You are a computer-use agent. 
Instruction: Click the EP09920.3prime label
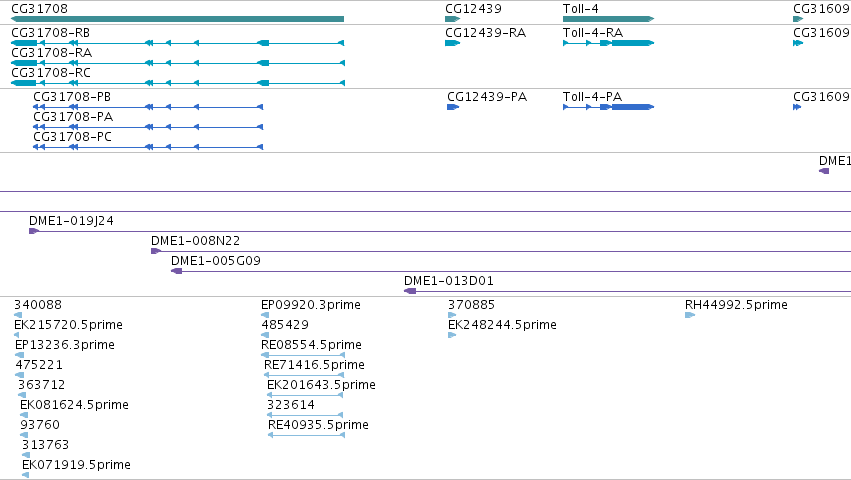pyautogui.click(x=311, y=305)
